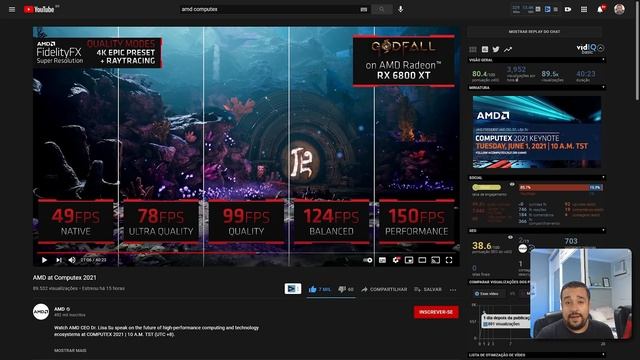This screenshot has height=360, width=640.
Task: Save video with SALVAR
Action: [x=428, y=289]
